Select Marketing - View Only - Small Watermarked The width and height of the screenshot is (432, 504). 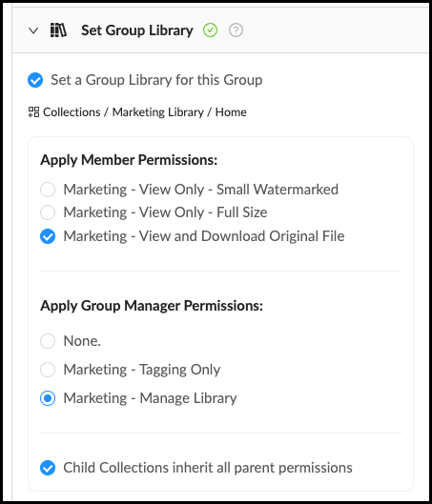[48, 190]
